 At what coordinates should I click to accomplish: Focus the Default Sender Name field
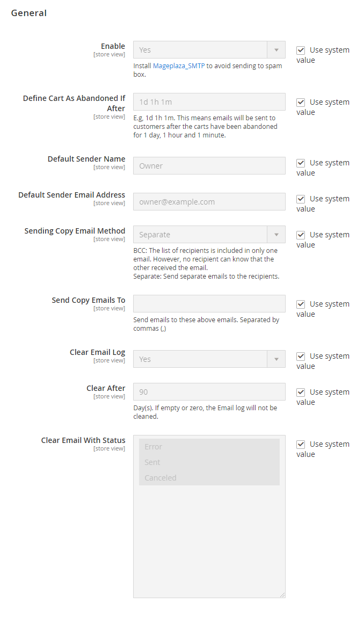209,166
